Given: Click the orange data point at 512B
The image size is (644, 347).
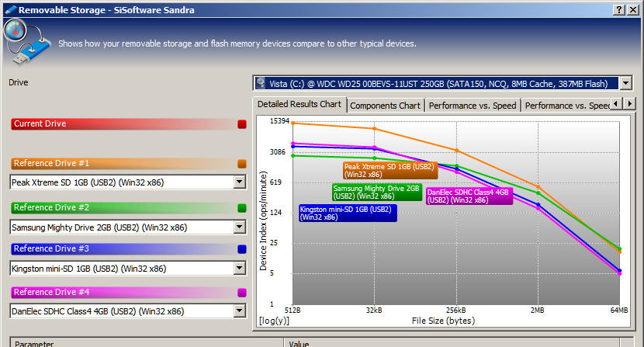Looking at the screenshot, I should 293,123.
